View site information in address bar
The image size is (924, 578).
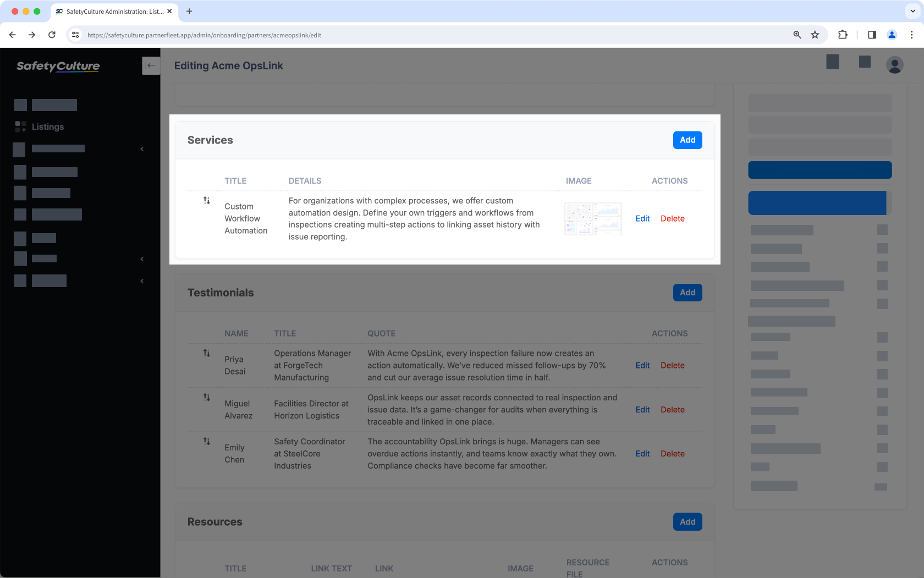pyautogui.click(x=76, y=35)
